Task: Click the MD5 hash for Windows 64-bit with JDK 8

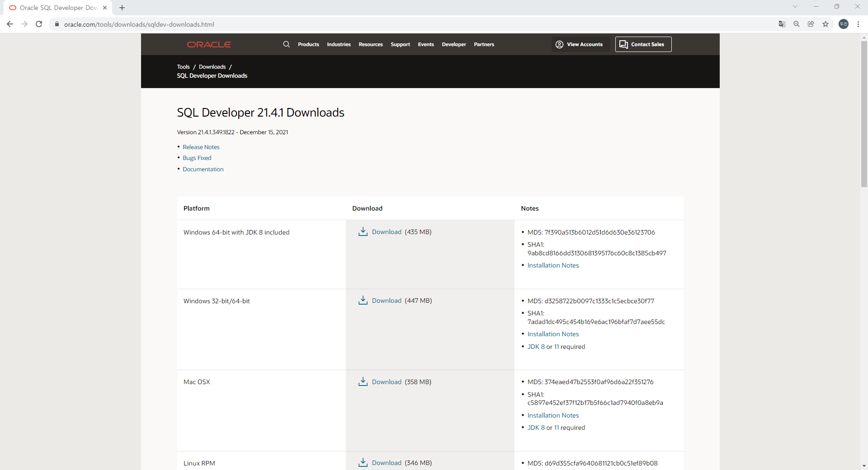Action: coord(591,232)
